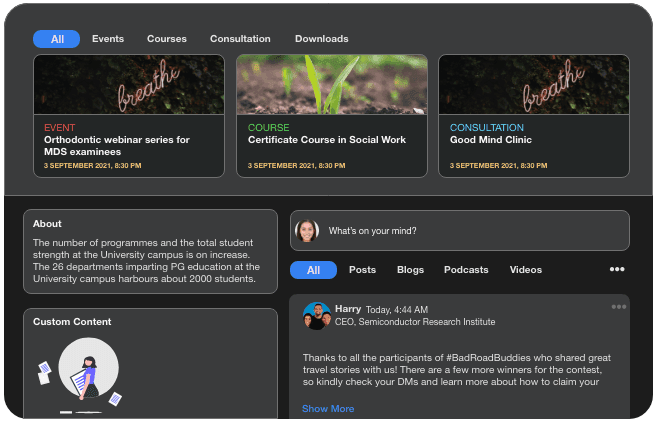Filter the feed by Posts
This screenshot has height=423, width=657.
[362, 270]
